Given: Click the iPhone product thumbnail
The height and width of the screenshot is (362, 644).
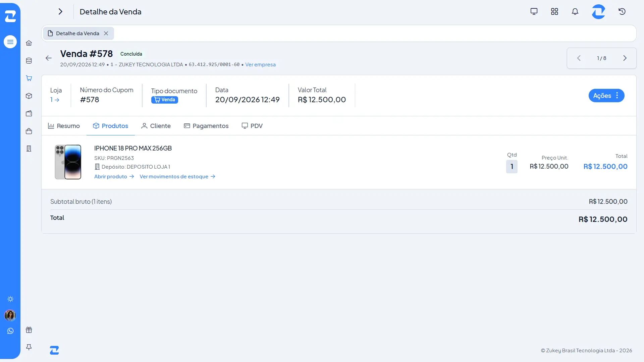Looking at the screenshot, I should 68,162.
